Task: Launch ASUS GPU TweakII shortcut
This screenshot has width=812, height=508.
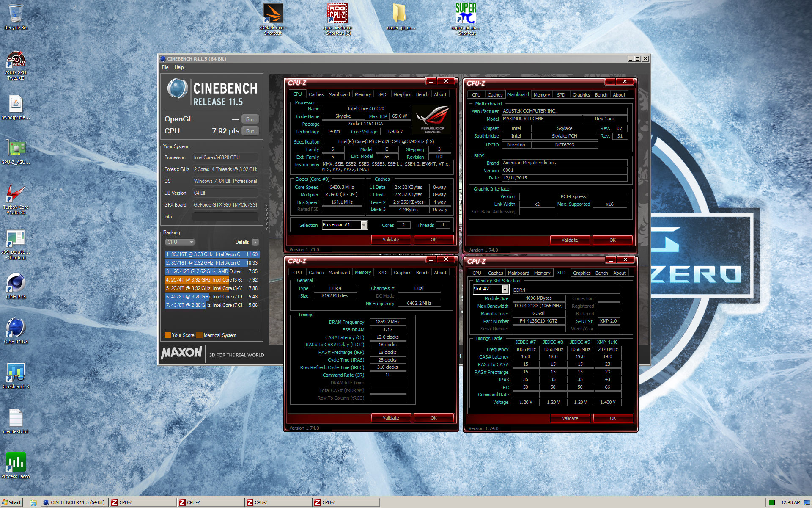Action: (16, 66)
